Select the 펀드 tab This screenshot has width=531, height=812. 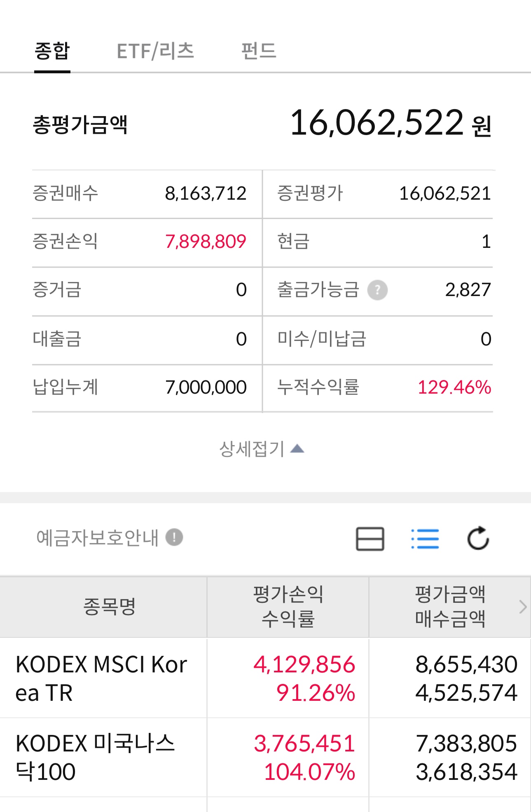(259, 51)
